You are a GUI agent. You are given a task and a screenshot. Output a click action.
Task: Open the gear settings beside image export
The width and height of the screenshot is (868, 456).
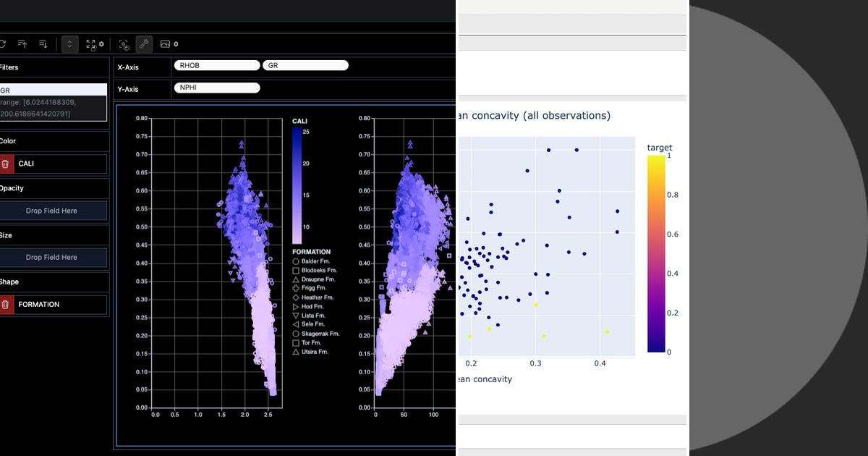point(176,43)
